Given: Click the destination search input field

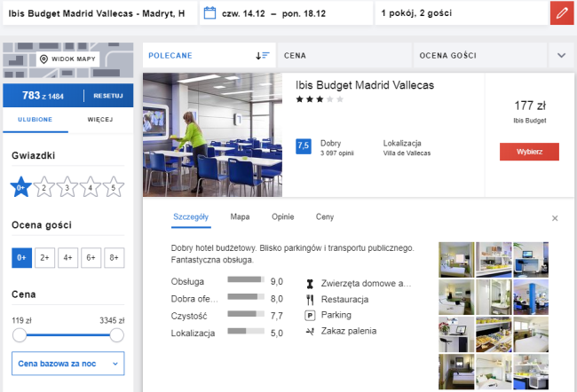Looking at the screenshot, I should pyautogui.click(x=99, y=13).
